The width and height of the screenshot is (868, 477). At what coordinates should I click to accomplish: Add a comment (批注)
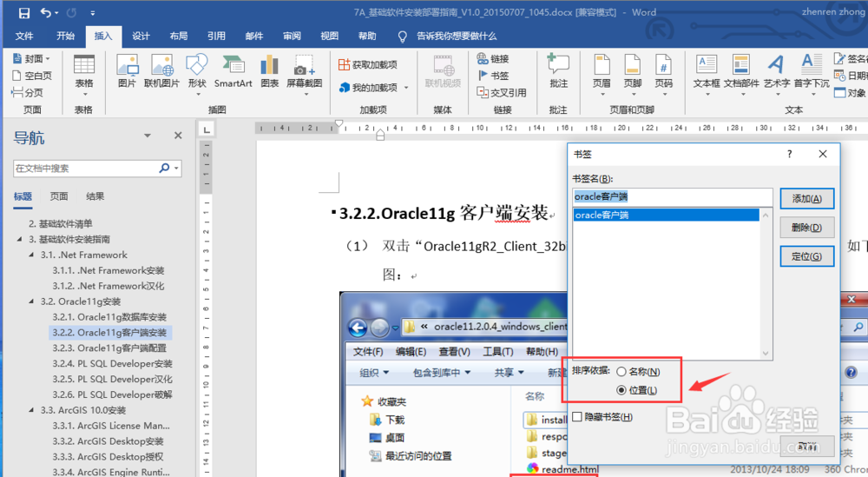click(x=558, y=72)
